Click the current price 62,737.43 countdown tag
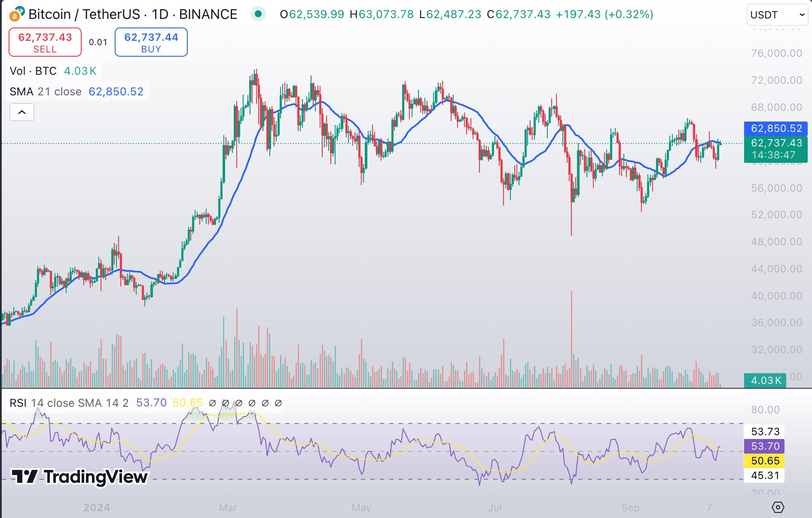This screenshot has width=812, height=518. [x=776, y=149]
